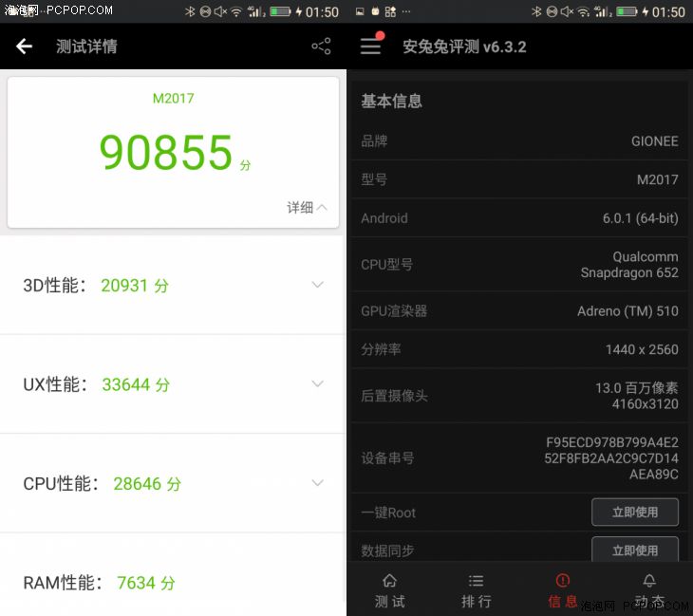The image size is (693, 616).
Task: Tap the 01:50 clock in right status bar
Action: pos(668,12)
